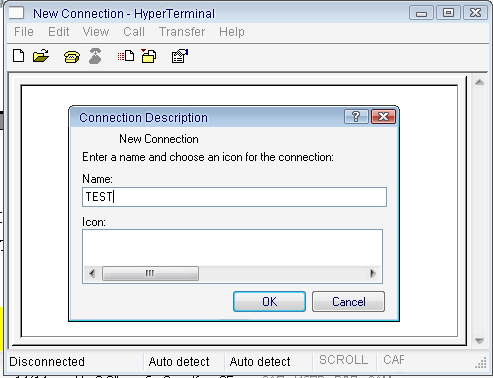Click the Properties toolbar icon
This screenshot has width=493, height=378.
pyautogui.click(x=180, y=56)
